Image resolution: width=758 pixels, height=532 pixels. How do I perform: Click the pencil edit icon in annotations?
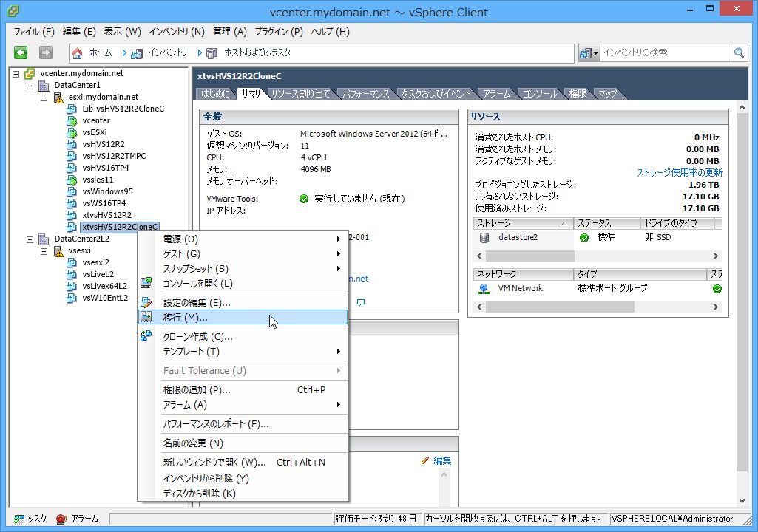pos(425,460)
